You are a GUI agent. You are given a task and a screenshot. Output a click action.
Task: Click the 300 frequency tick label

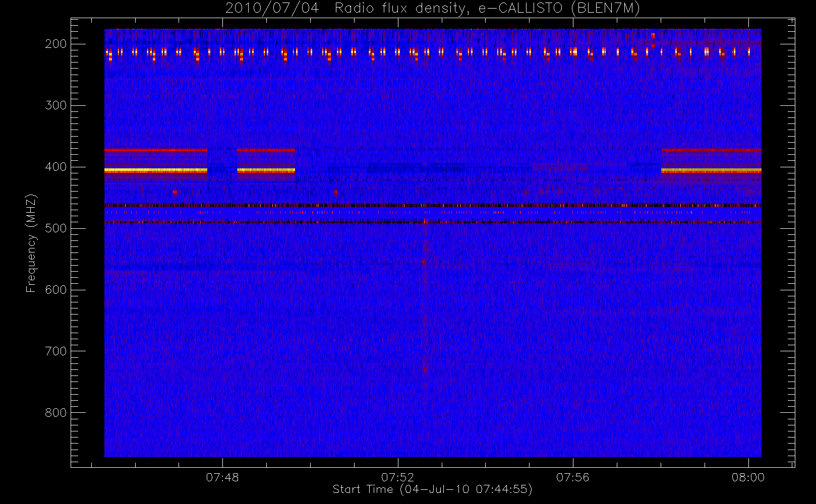pos(56,105)
